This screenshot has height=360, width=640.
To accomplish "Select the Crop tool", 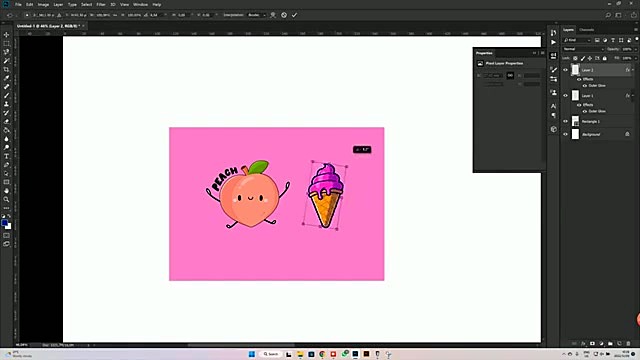I will [6, 69].
